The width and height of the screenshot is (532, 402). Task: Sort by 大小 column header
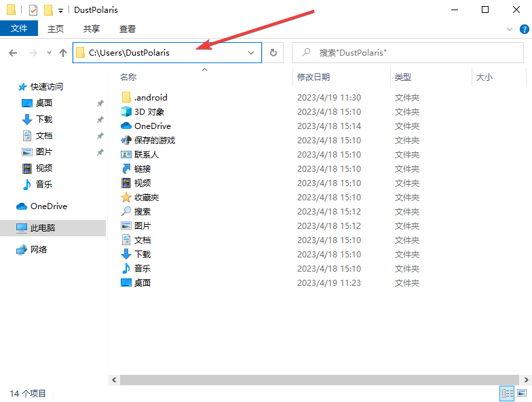(484, 77)
